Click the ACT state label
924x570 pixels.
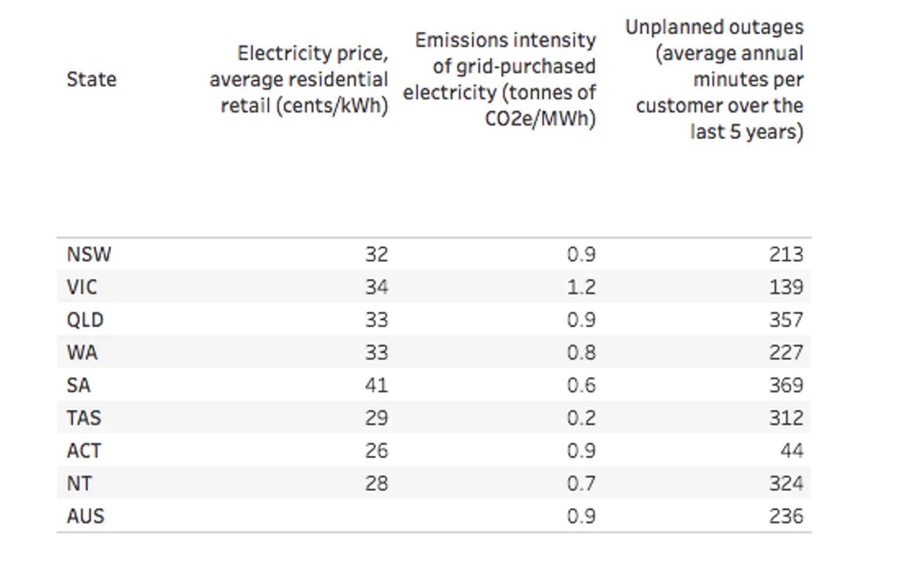click(83, 451)
